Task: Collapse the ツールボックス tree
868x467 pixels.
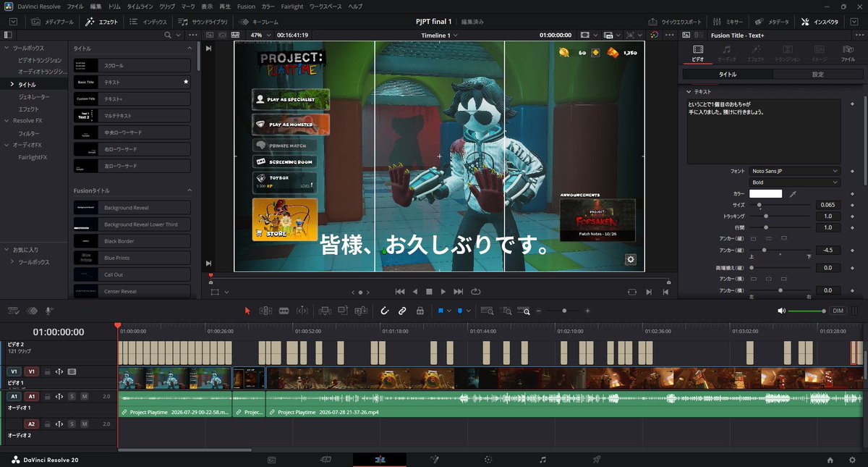Action: click(x=5, y=48)
